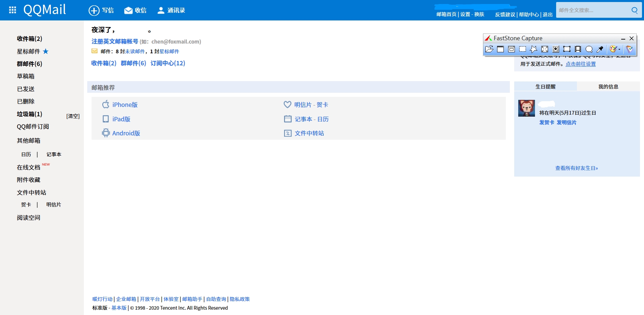Open QQ邮件订阅 in sidebar
The image size is (644, 315).
[33, 126]
